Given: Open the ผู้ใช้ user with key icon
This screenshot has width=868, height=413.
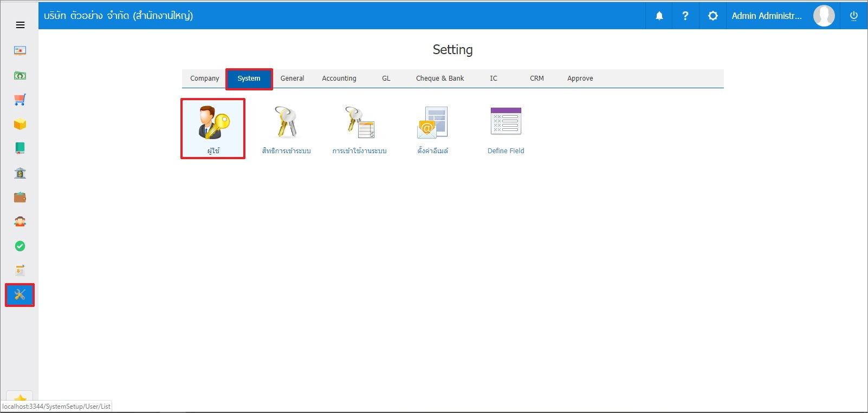Looking at the screenshot, I should pyautogui.click(x=214, y=122).
